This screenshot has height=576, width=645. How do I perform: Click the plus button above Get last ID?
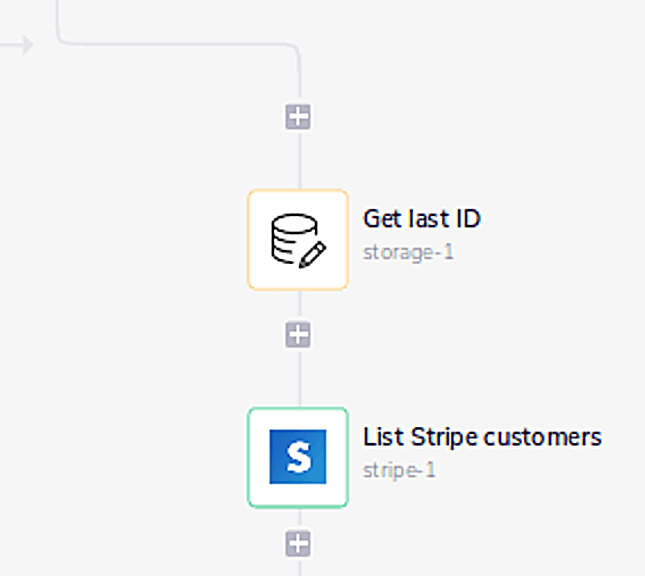[x=298, y=117]
